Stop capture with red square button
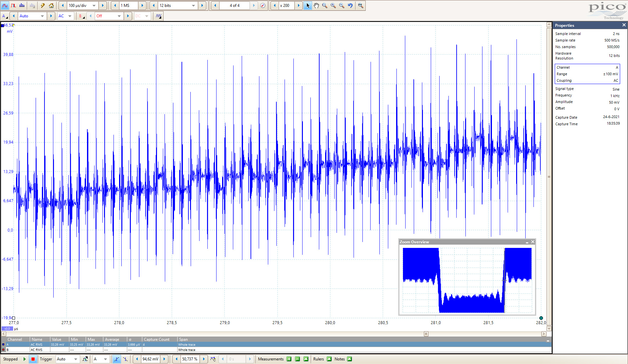This screenshot has height=364, width=628. click(x=33, y=359)
